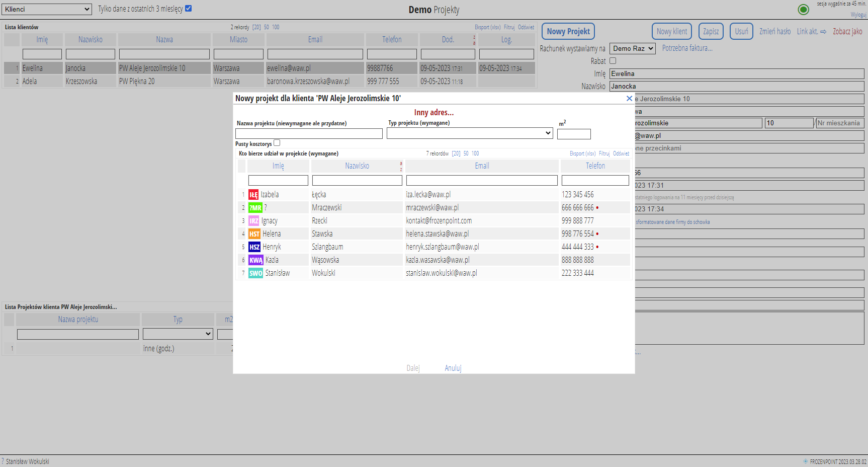Screen dimensions: 868x467
Task: Show 50 records per page in client list
Action: (267, 27)
